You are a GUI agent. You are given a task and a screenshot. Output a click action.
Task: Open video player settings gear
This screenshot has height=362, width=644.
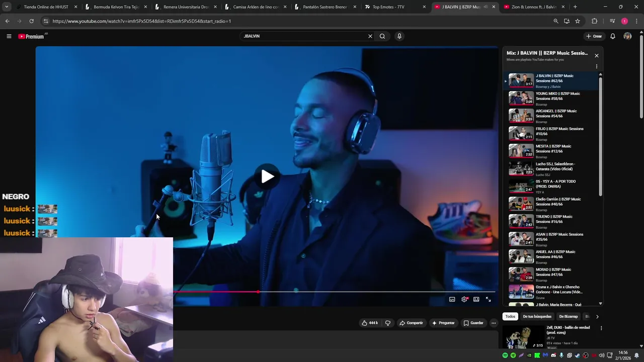coord(464,299)
